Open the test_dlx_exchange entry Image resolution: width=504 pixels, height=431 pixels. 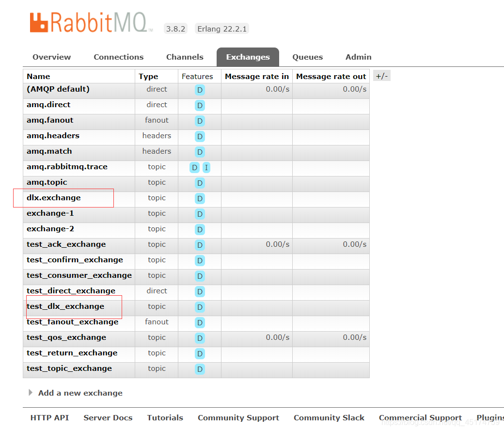tap(65, 306)
